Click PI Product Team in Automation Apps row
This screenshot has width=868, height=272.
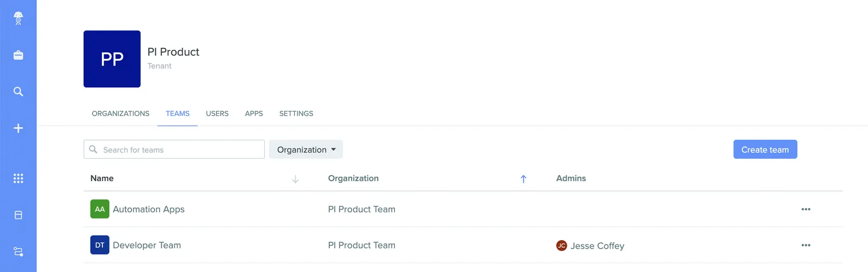click(x=362, y=209)
